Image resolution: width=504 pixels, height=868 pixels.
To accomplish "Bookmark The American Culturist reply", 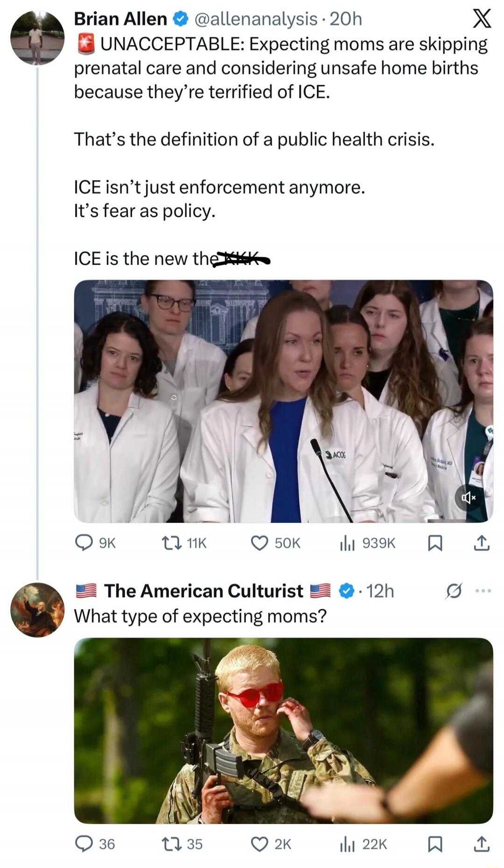I will point(435,844).
